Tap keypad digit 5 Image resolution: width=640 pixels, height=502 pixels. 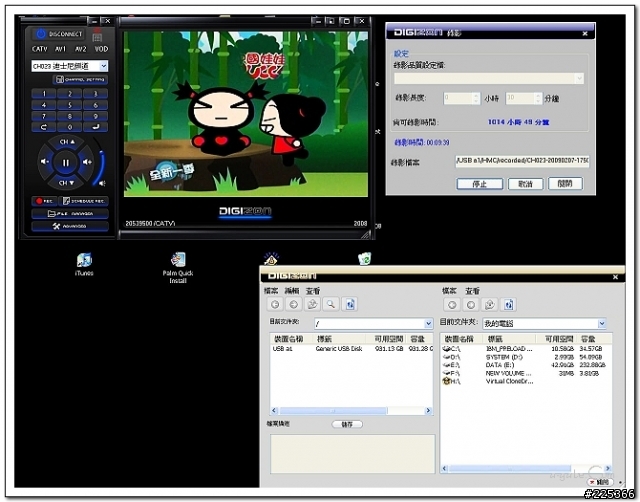pyautogui.click(x=69, y=105)
